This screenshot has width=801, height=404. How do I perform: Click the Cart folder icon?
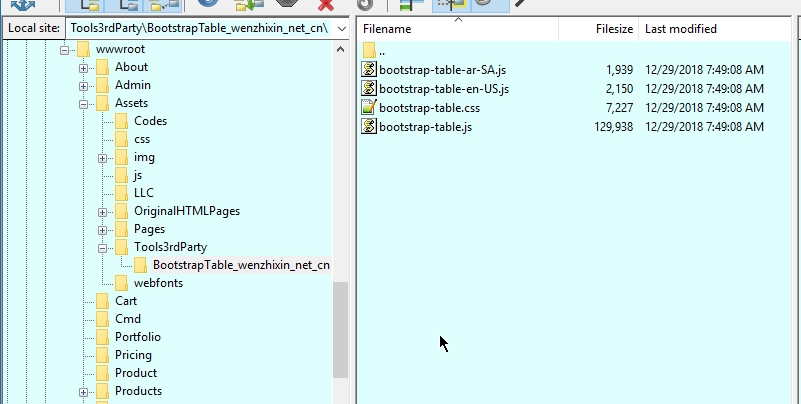click(102, 301)
